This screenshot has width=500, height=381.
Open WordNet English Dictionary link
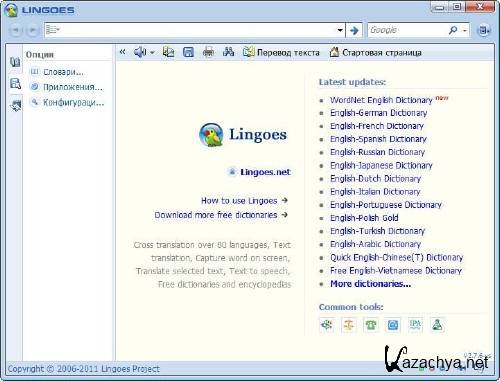point(381,100)
